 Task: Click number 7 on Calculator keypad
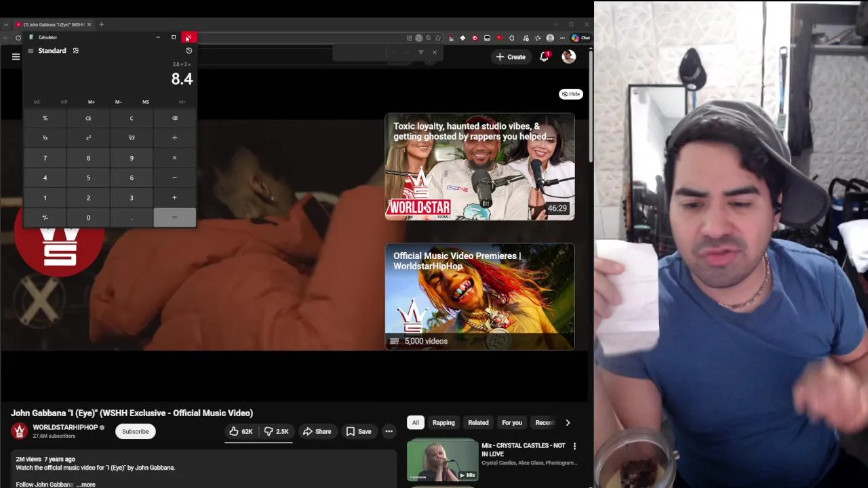(x=45, y=158)
